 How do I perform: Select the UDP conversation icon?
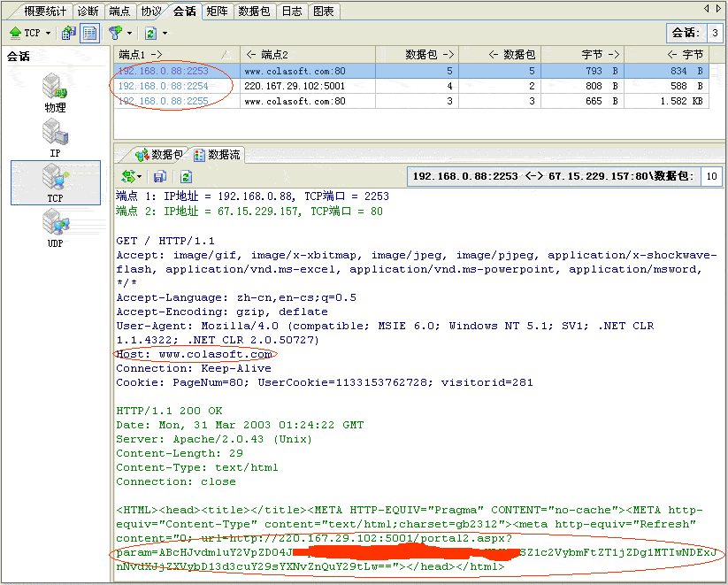click(x=55, y=228)
